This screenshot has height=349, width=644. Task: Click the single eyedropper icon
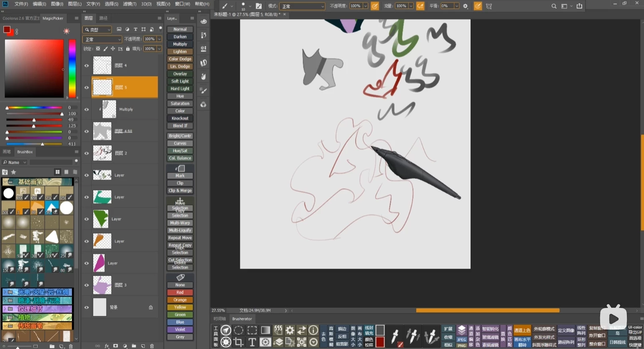tap(395, 336)
